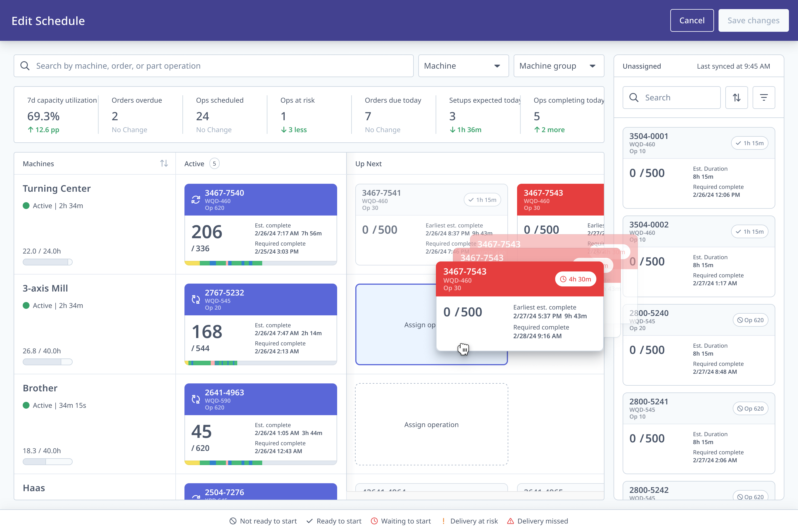
Task: Click the Orders due today metric
Action: (393, 115)
